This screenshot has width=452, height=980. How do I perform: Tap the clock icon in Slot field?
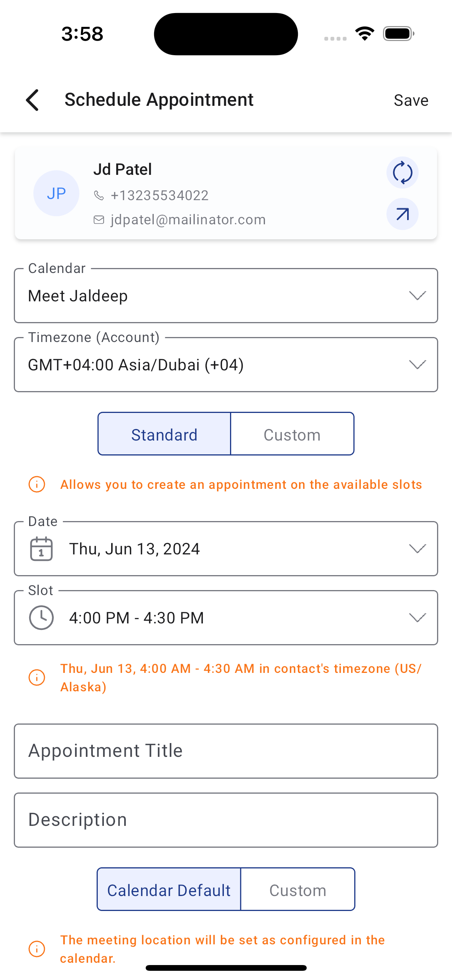click(41, 618)
